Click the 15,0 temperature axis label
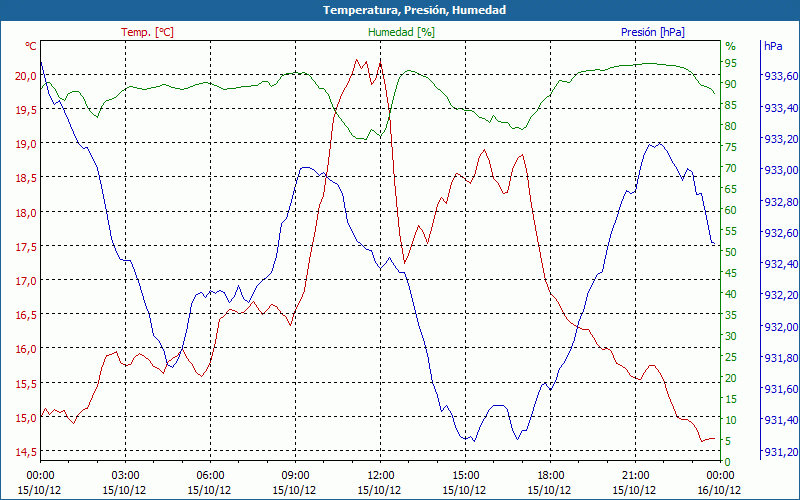The height and width of the screenshot is (500, 800). [26, 417]
